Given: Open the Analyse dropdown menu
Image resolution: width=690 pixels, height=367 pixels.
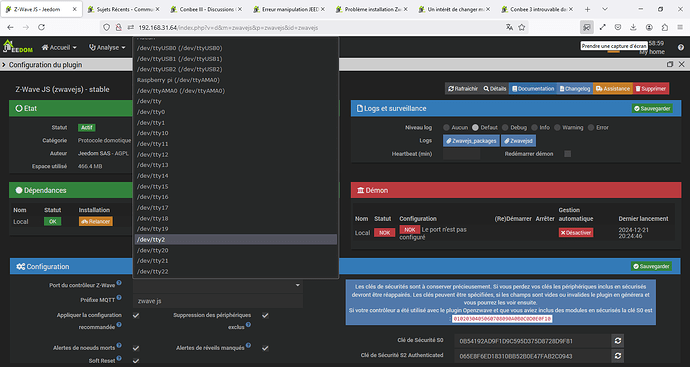Looking at the screenshot, I should pos(107,47).
